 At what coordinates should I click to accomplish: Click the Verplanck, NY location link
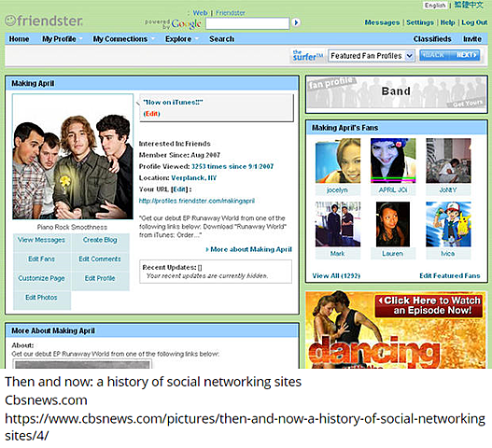[193, 178]
